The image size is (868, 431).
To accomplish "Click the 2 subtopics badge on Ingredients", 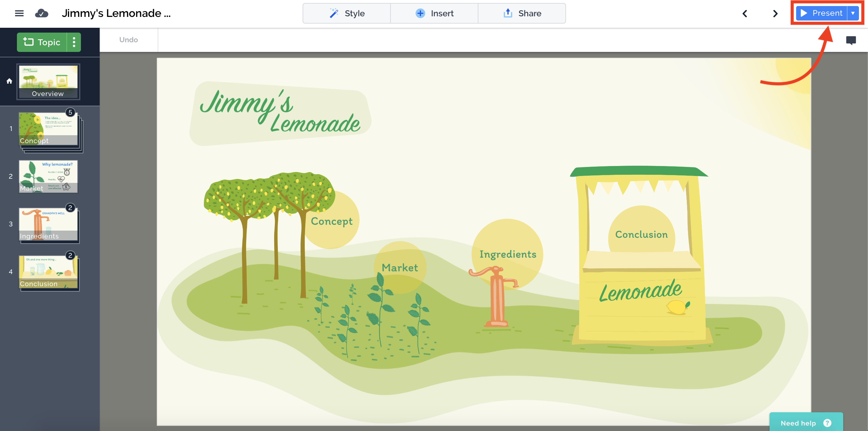I will pos(70,208).
